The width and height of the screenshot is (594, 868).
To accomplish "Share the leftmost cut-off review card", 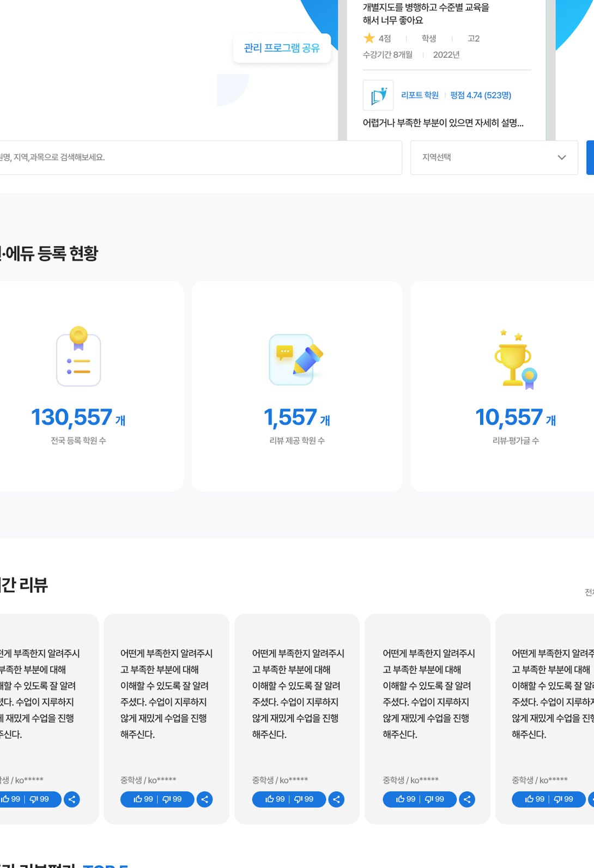I will [x=72, y=799].
